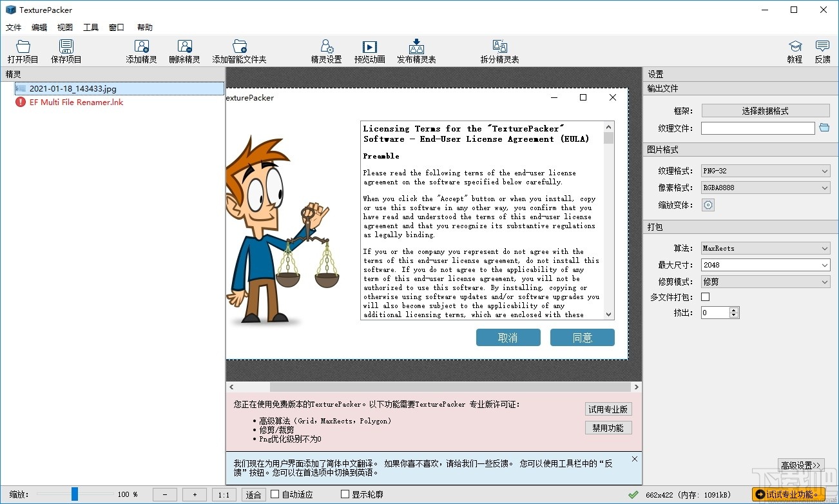Open 最大尺寸 2048 dropdown
The image size is (839, 504).
(x=766, y=265)
